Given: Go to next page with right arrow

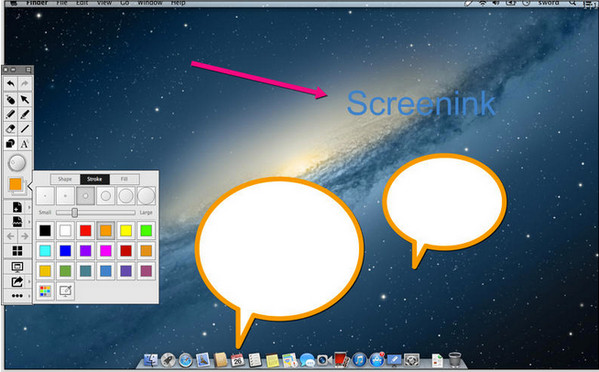Looking at the screenshot, I should pyautogui.click(x=24, y=236).
